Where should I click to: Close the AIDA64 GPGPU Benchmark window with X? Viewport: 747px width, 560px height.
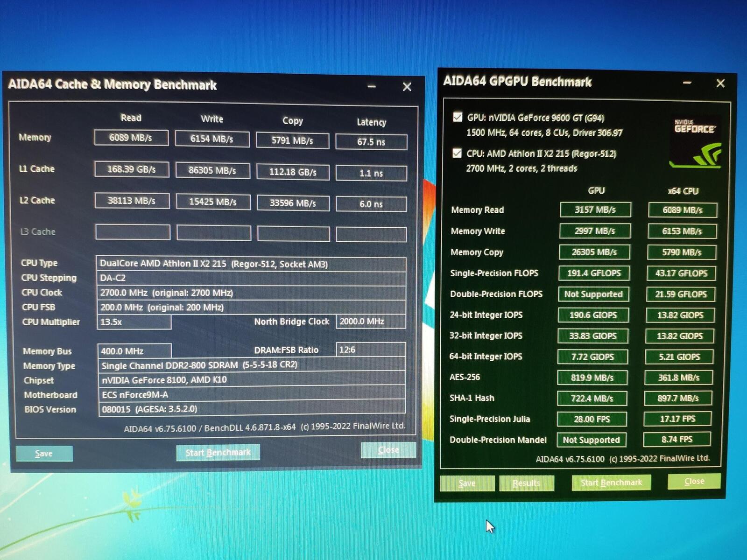(x=720, y=83)
